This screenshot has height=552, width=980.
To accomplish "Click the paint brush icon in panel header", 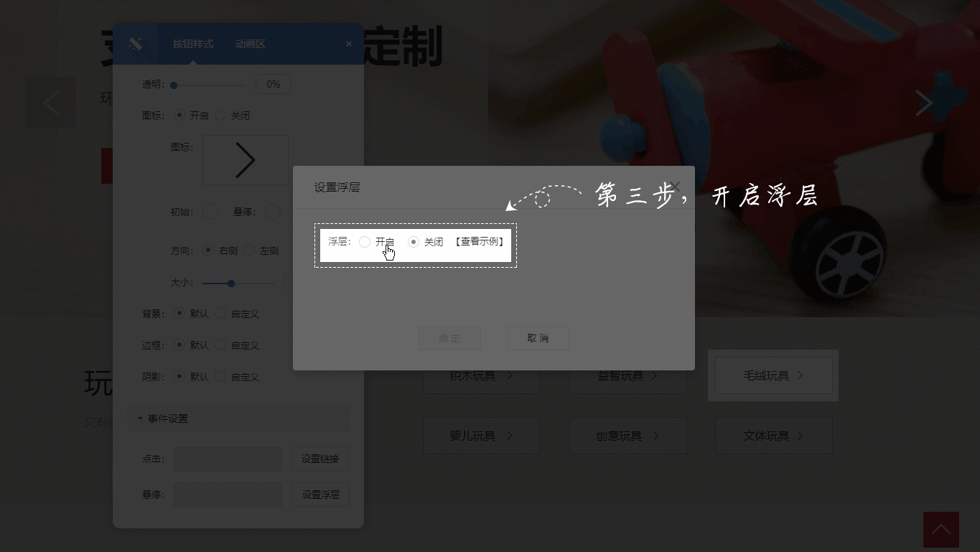I will (x=135, y=44).
